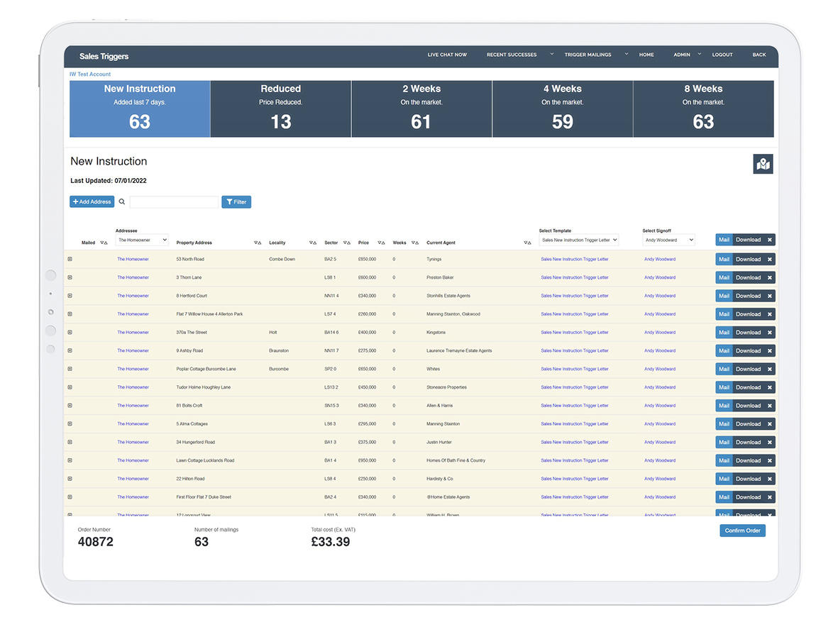Open the Addressee dropdown
Viewport: 816px width, 644px height.
pyautogui.click(x=142, y=240)
